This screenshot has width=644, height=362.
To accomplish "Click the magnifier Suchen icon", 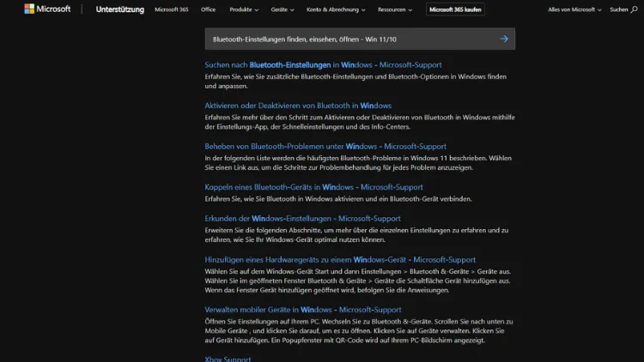I will click(635, 9).
